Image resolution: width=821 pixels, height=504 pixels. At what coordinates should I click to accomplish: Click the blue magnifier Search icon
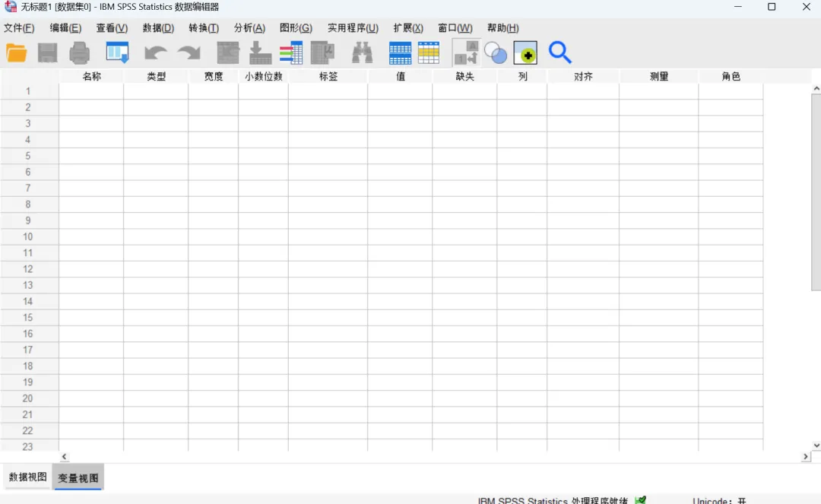tap(559, 53)
